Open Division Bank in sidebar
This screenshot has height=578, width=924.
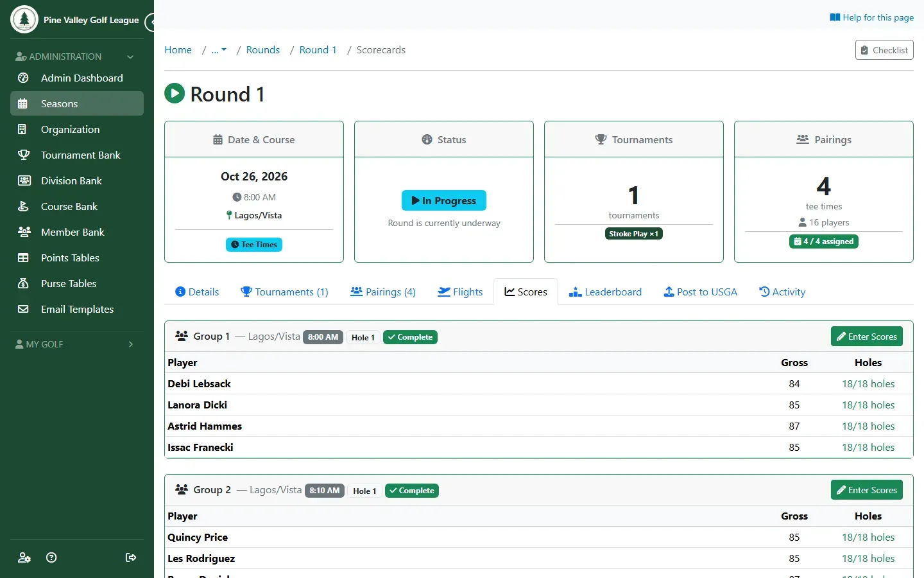coord(77,180)
